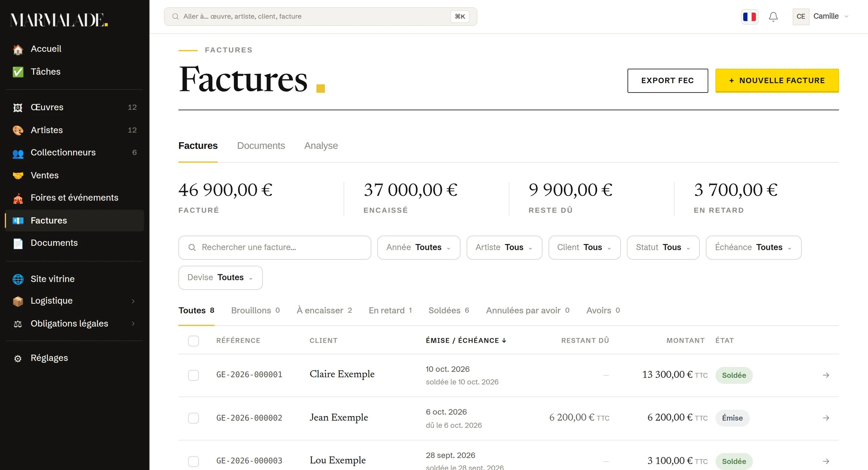Image resolution: width=868 pixels, height=470 pixels.
Task: Open the Documents page icon in sidebar
Action: (18, 243)
